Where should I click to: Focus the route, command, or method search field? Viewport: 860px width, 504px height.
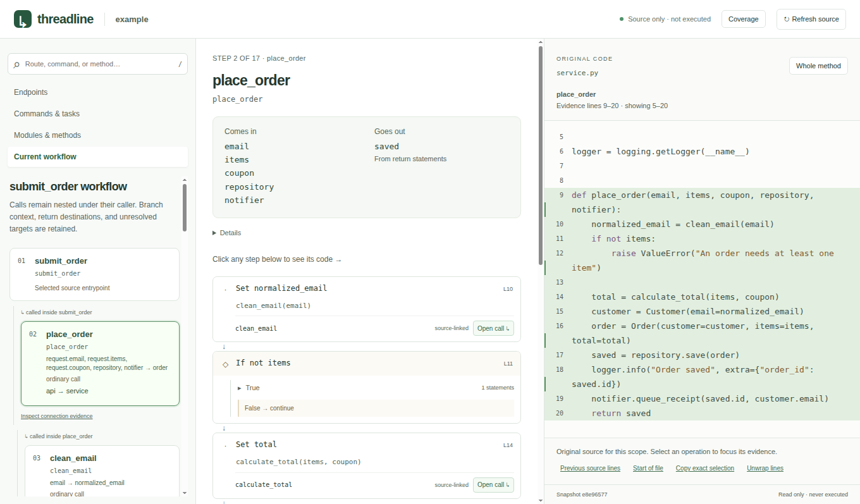point(97,64)
